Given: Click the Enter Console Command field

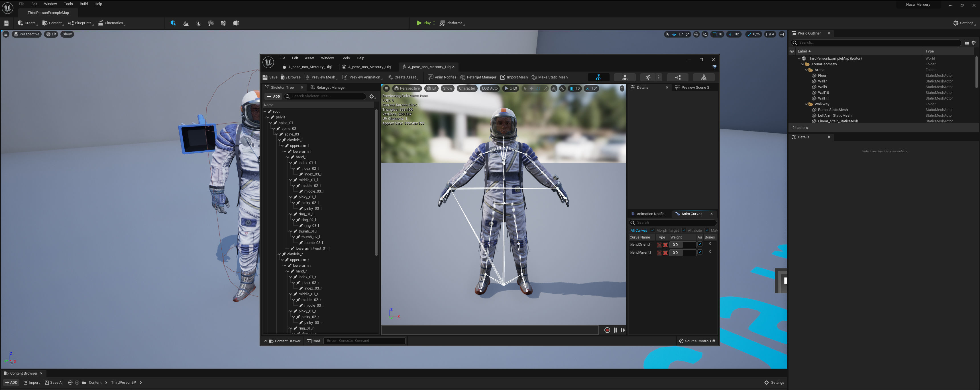Looking at the screenshot, I should 364,341.
